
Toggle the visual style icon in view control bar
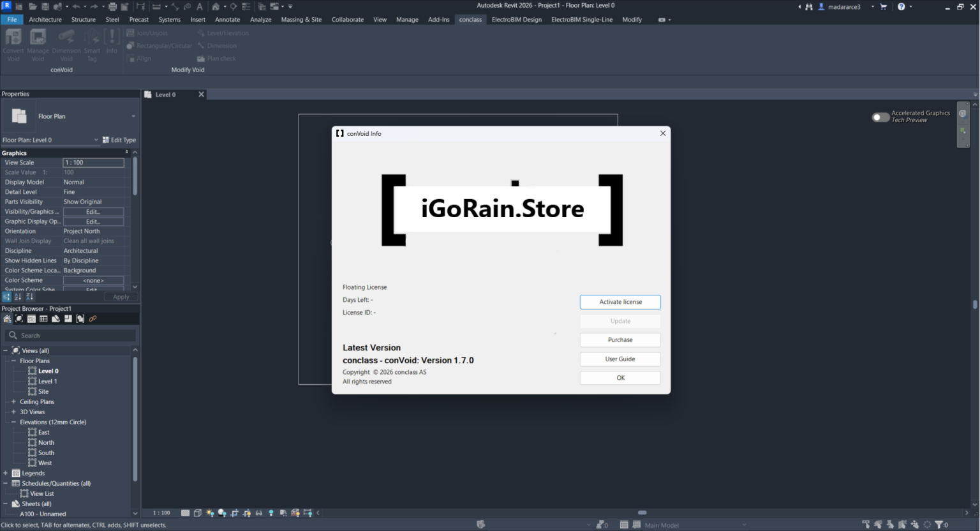tap(198, 513)
